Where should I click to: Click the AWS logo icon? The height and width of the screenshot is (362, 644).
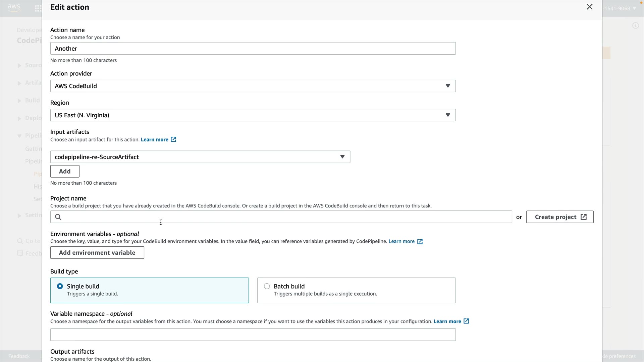[14, 7]
